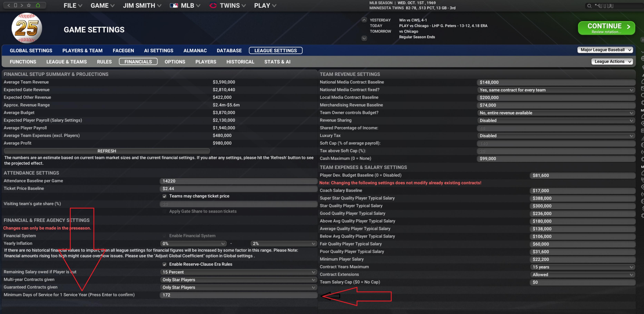Toggle Apply Gate Share to season tickets
Viewport: 644px width, 314px height.
[164, 212]
